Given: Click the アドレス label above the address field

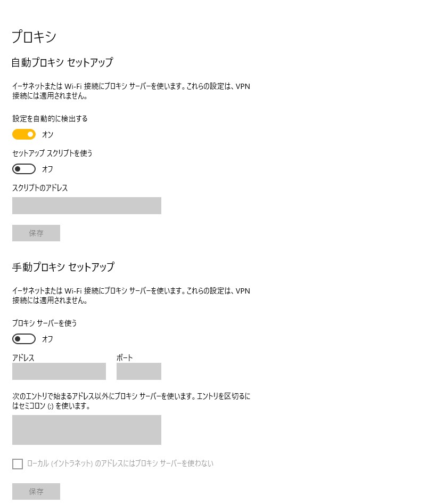Looking at the screenshot, I should point(23,358).
